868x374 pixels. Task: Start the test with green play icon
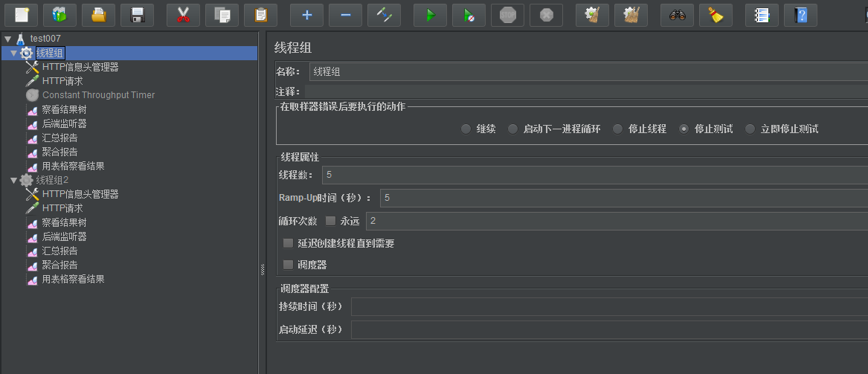(x=430, y=15)
